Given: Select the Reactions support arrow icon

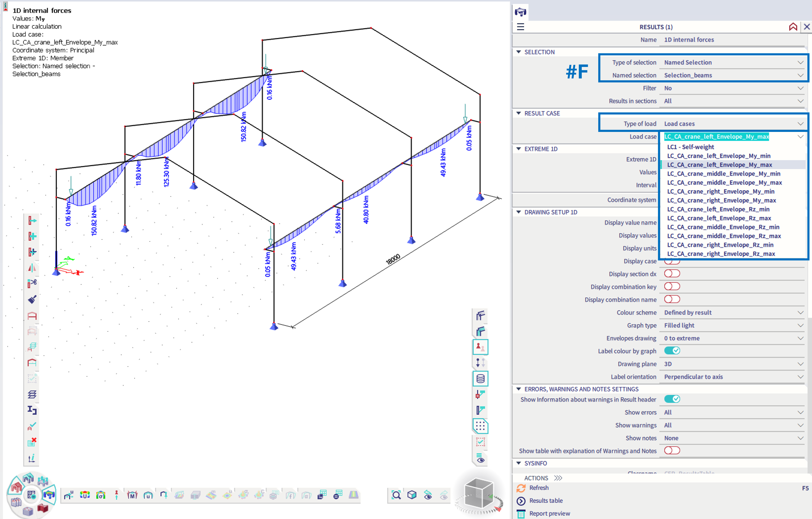Looking at the screenshot, I should pos(116,495).
